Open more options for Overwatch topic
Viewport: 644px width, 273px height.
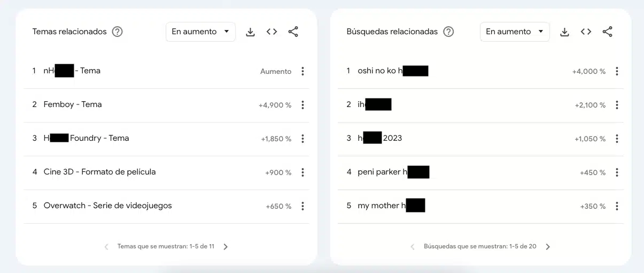tap(302, 206)
